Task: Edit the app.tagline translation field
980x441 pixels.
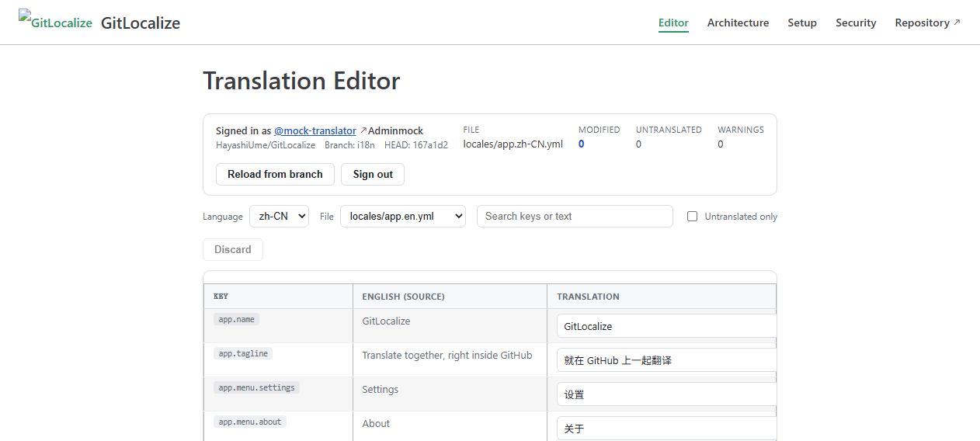Action: pos(666,360)
